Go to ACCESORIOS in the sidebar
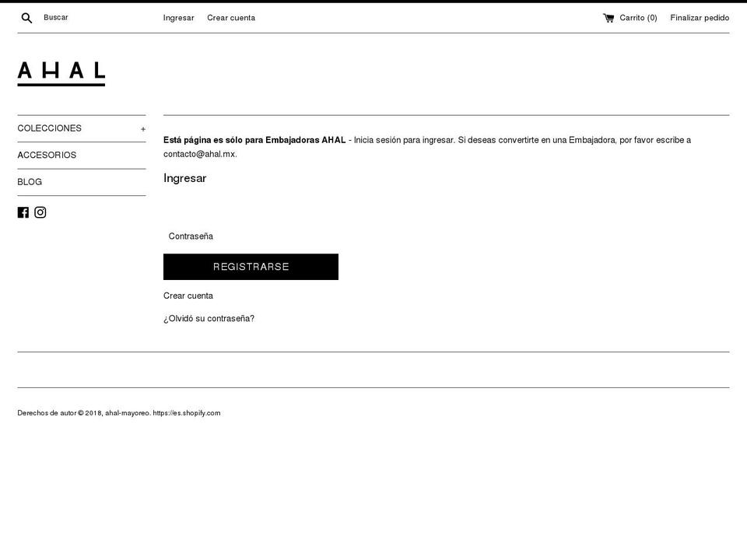Screen dimensions: 747x560 [47, 156]
